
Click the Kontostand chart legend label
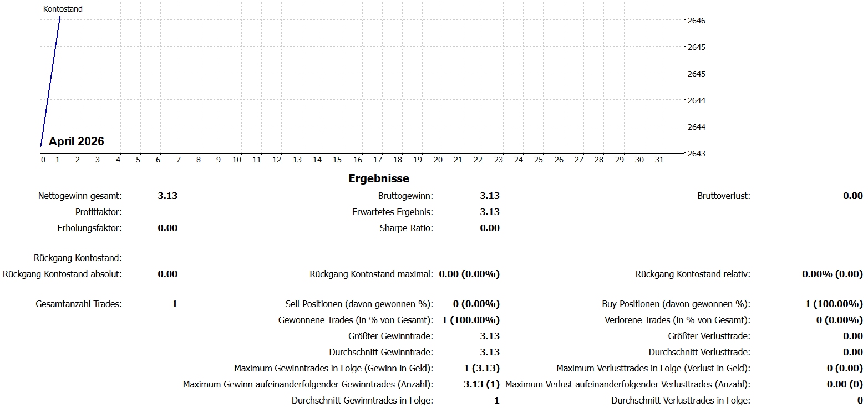coord(63,9)
